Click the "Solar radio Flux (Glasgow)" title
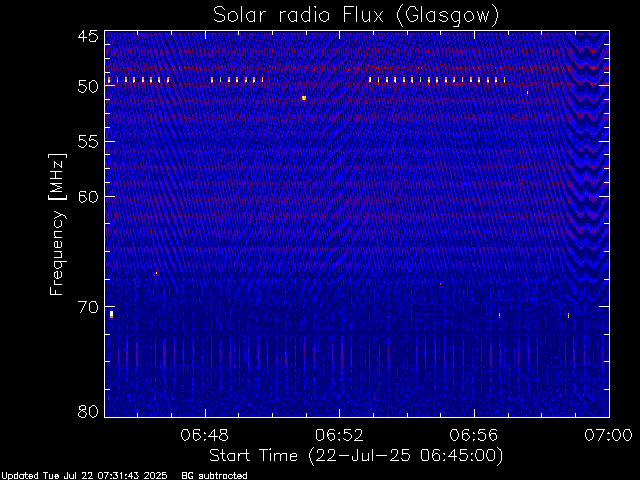Image resolution: width=640 pixels, height=480 pixels. click(356, 16)
